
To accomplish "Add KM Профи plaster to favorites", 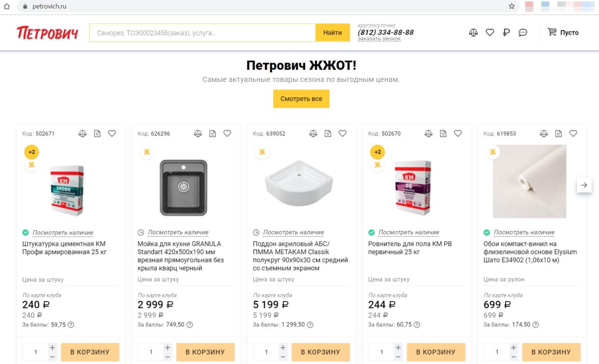I will point(112,133).
